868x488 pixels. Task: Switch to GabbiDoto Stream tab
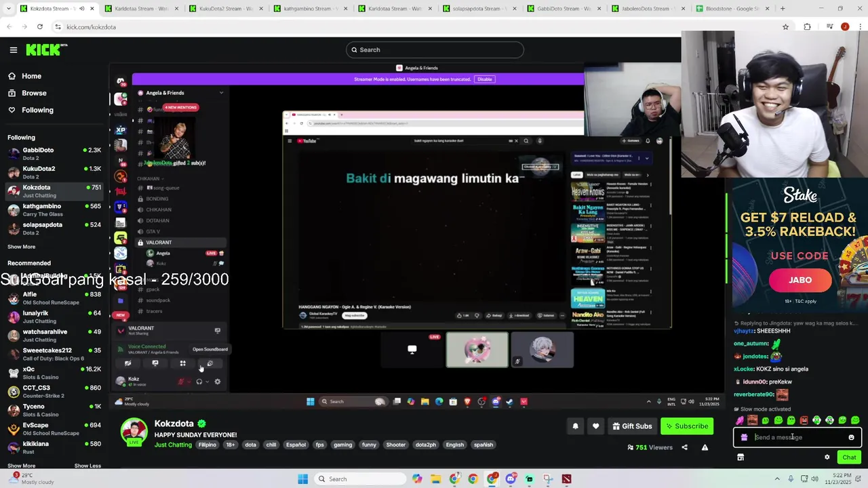click(564, 9)
